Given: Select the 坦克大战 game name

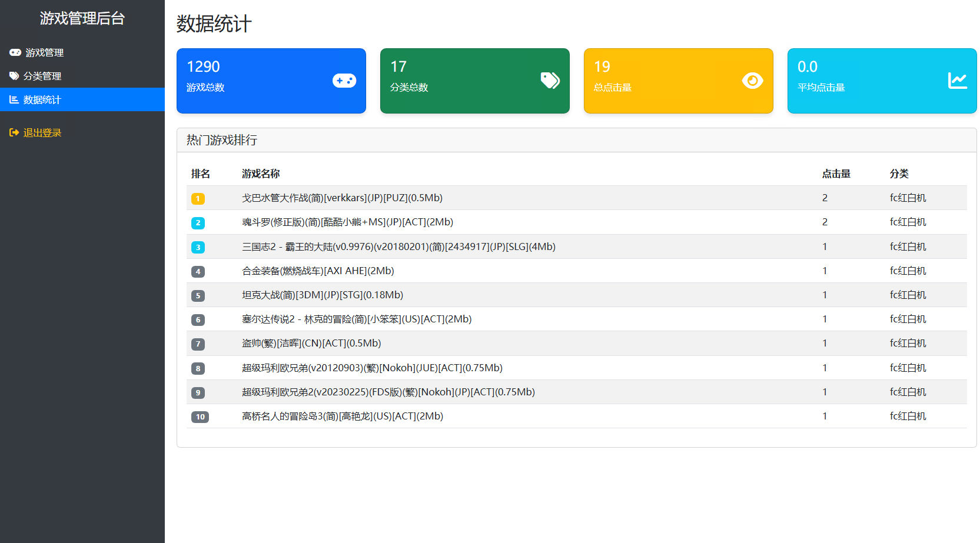Looking at the screenshot, I should (x=322, y=295).
